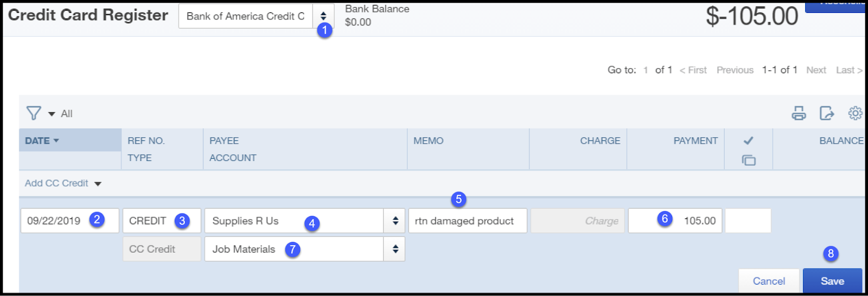
Task: Click the $-105.00 balance amount
Action: (x=752, y=16)
